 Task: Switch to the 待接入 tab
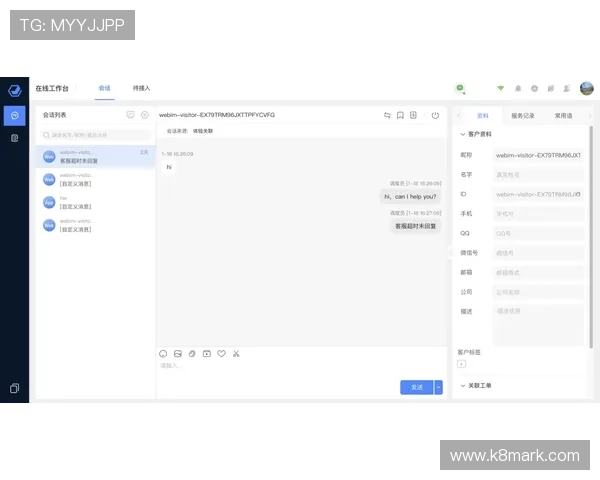141,88
